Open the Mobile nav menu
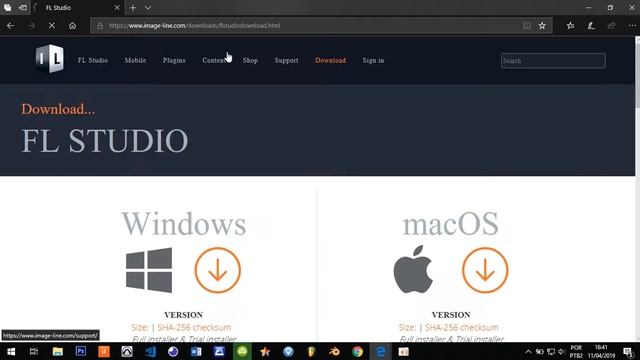The width and height of the screenshot is (640, 360). (x=135, y=60)
